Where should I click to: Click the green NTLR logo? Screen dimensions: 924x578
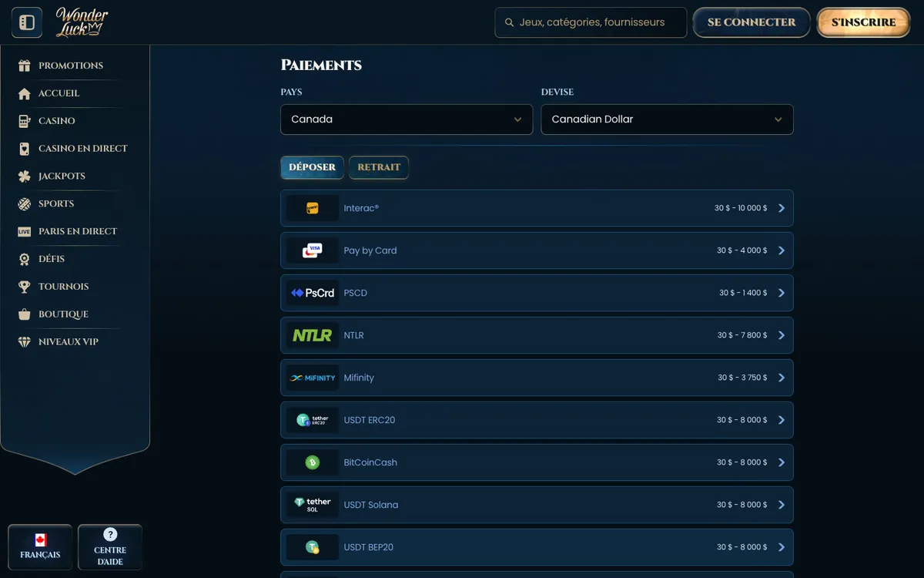pyautogui.click(x=313, y=335)
